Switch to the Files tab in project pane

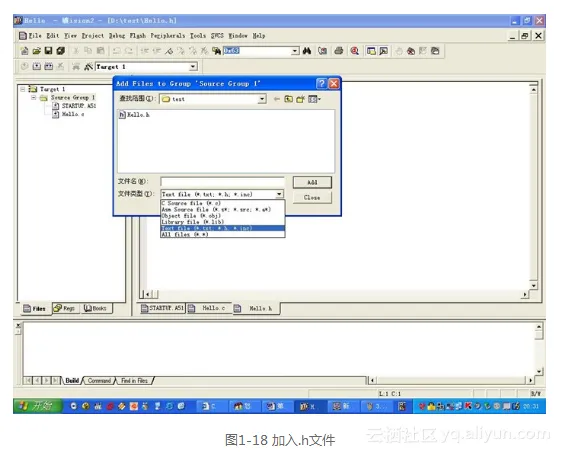[x=35, y=308]
